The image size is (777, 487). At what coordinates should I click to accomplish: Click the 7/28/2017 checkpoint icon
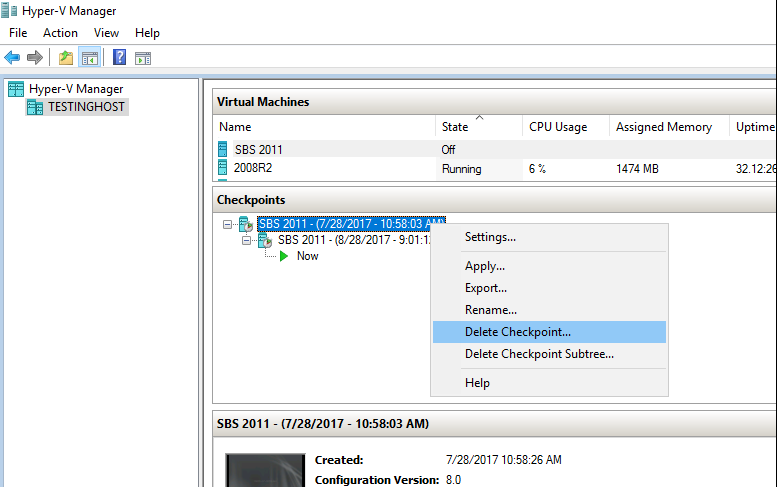point(246,224)
